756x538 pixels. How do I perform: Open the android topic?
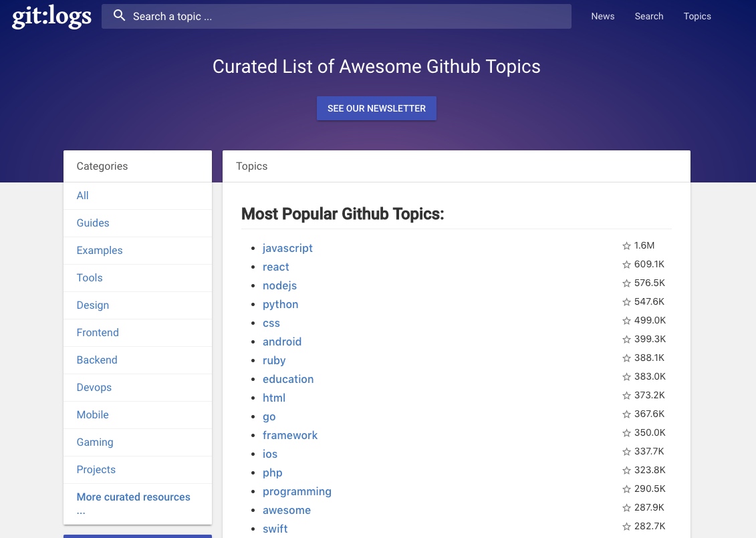[282, 342]
